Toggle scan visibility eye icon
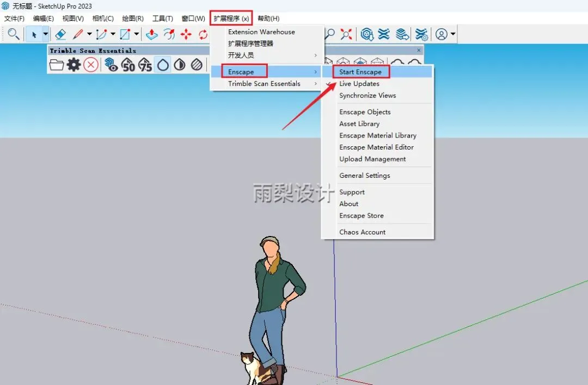Screen dimensions: 588x385 pyautogui.click(x=111, y=65)
